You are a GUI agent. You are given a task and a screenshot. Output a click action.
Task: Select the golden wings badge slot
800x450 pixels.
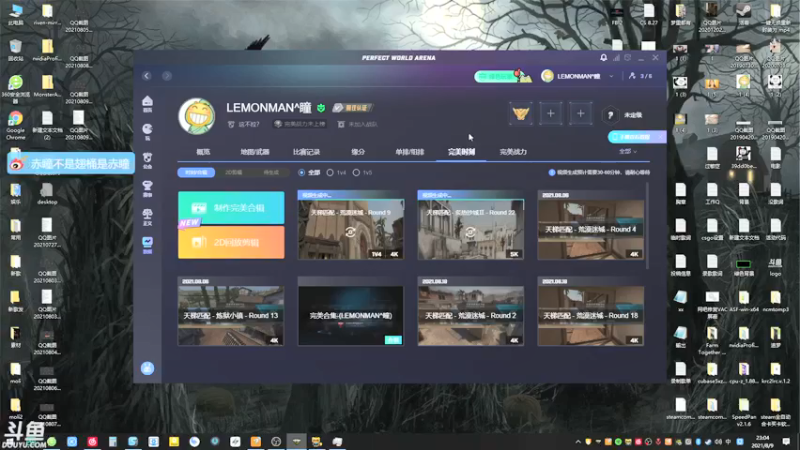(x=520, y=114)
